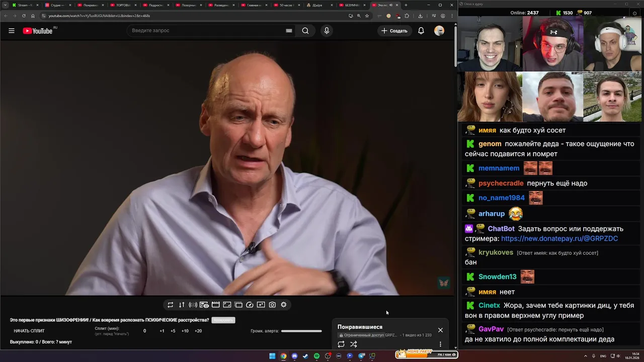Click the grey copy button after the video title
This screenshot has width=644, height=362.
tap(223, 320)
